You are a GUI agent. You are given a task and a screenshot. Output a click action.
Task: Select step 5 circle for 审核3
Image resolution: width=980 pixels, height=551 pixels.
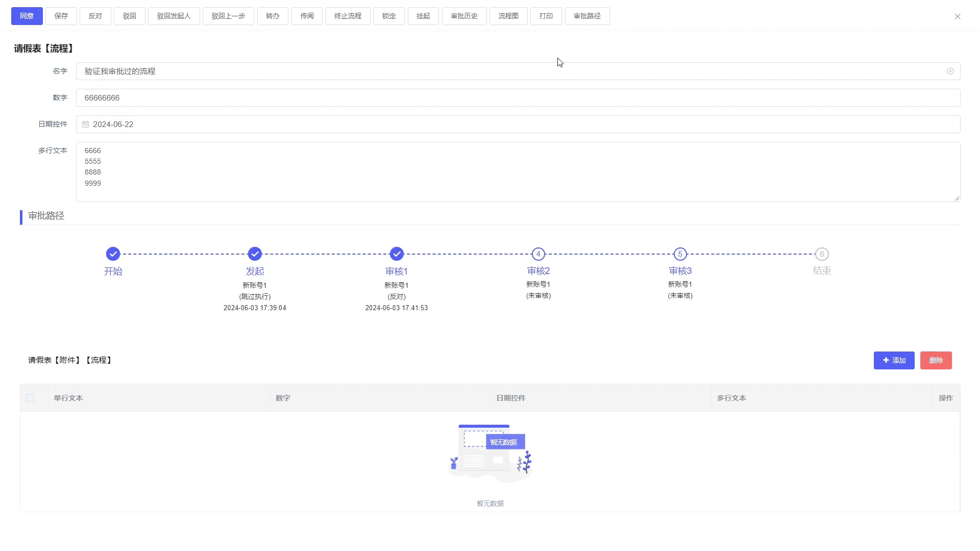point(680,254)
